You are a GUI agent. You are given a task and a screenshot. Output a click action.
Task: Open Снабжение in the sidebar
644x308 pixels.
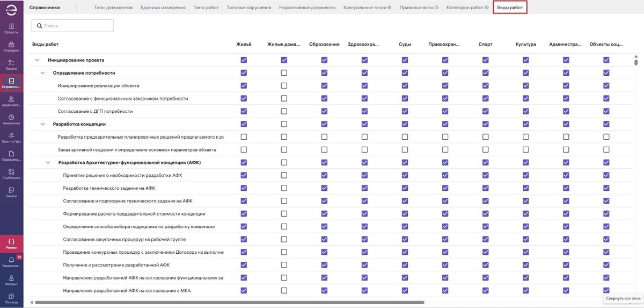click(11, 174)
